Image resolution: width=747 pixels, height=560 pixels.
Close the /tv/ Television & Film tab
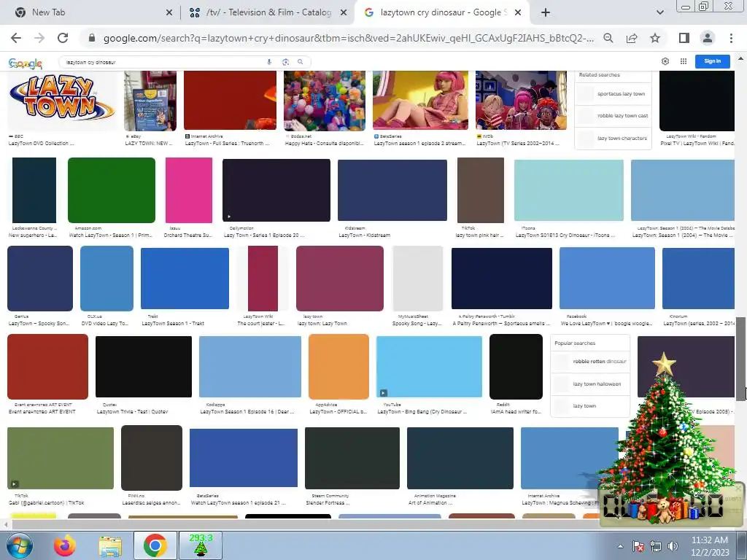coord(344,13)
